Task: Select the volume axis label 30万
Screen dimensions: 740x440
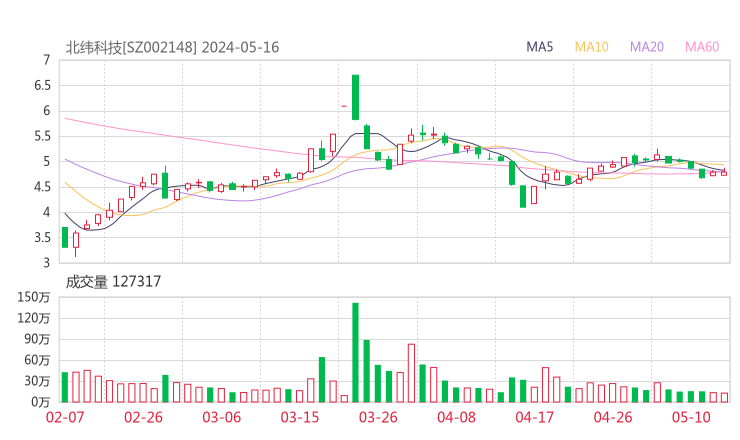Action: (x=37, y=381)
